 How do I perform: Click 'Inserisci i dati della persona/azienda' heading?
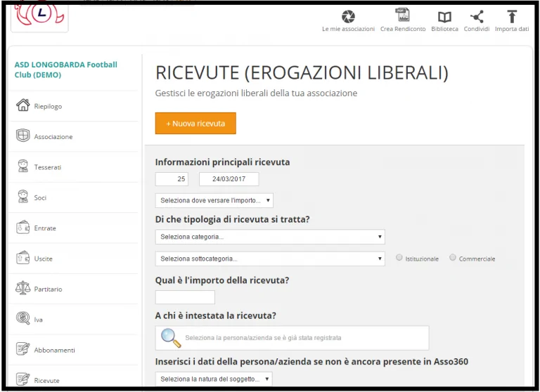pos(311,362)
